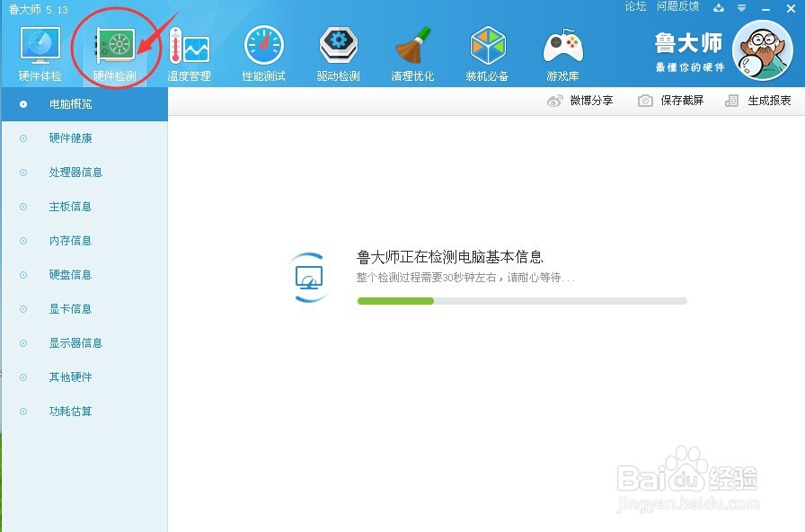Open the 硬件体检 hardware checkup tool
Screen dimensions: 805x532
click(x=40, y=49)
